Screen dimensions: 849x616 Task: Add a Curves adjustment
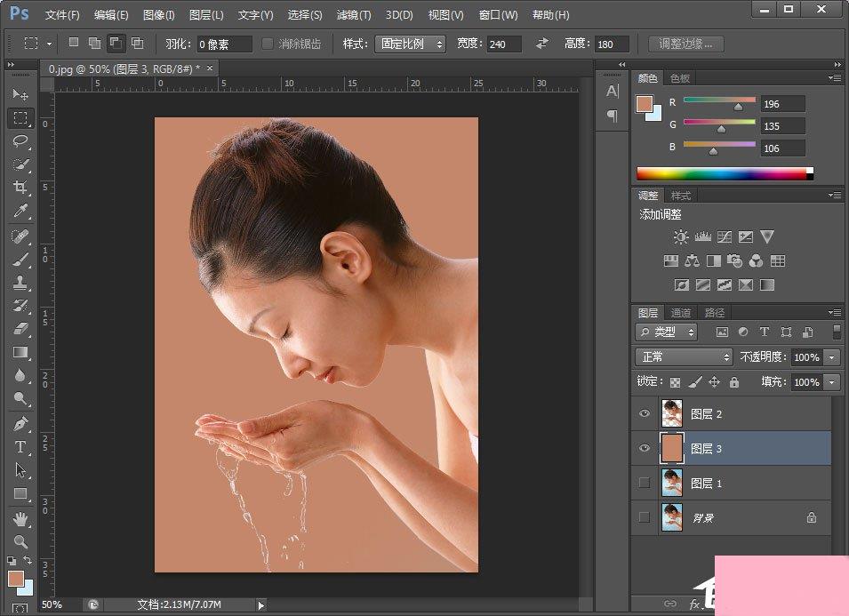point(725,237)
